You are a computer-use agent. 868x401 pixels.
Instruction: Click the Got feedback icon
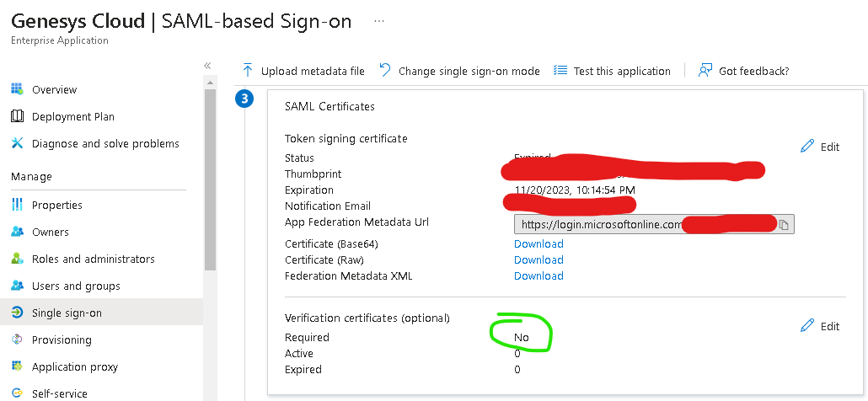click(x=705, y=71)
